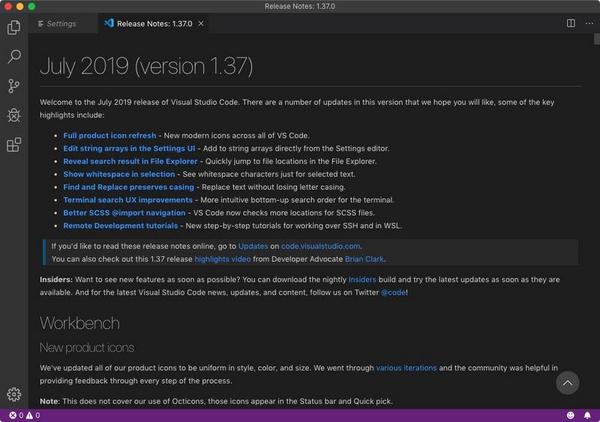Click the highlights video link
The height and width of the screenshot is (422, 600).
coord(223,259)
